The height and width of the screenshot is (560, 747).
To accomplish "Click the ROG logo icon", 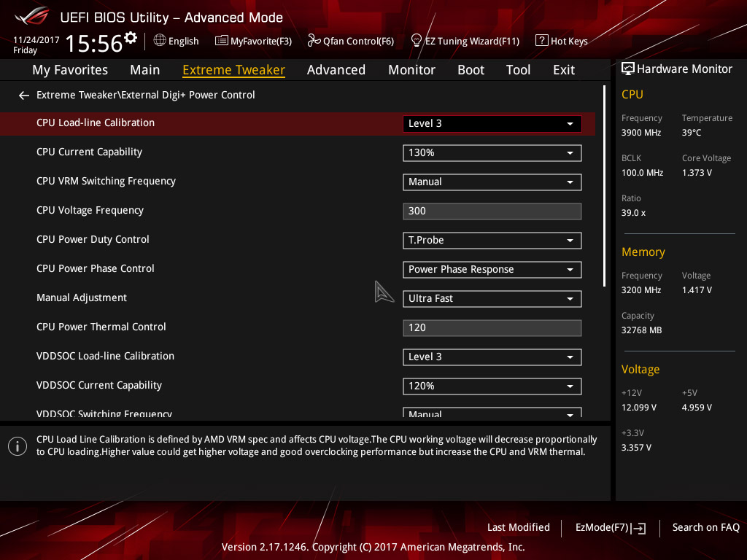I will [x=32, y=16].
